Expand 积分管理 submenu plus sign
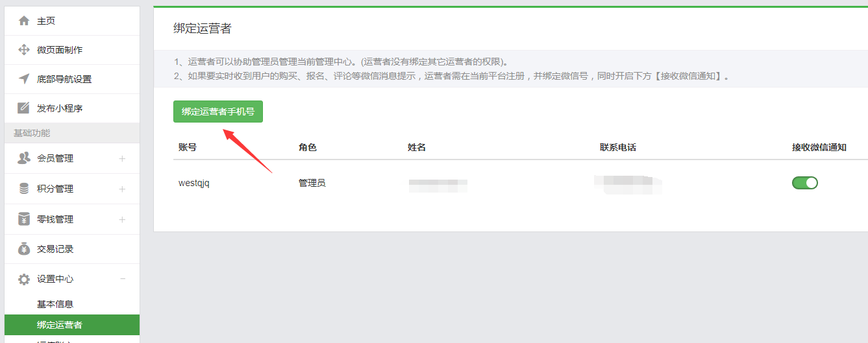 pos(122,189)
